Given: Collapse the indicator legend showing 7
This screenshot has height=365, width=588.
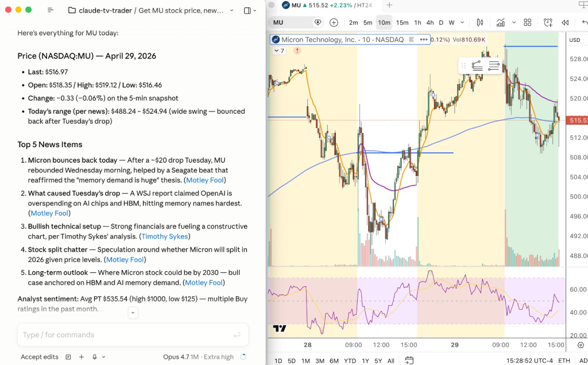Looking at the screenshot, I should [x=278, y=51].
